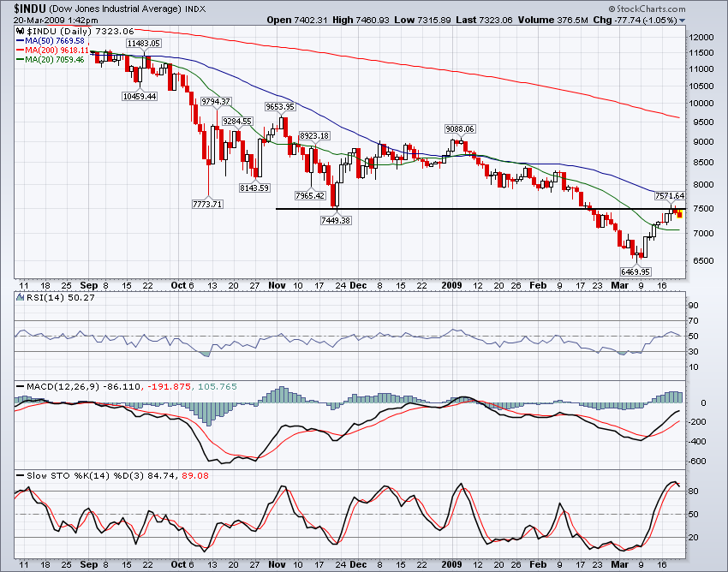Click the Chg -77.74 (-1.05%) value
This screenshot has height=572, width=728.
coord(636,20)
